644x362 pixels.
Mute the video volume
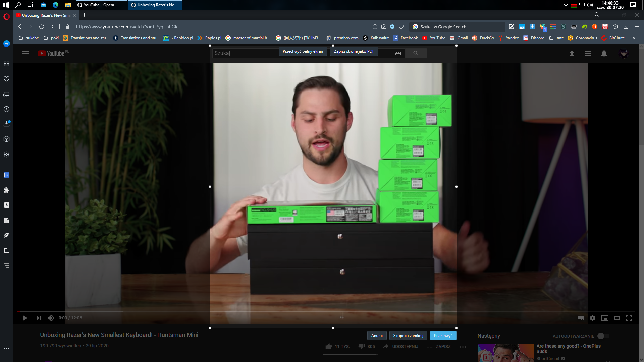pyautogui.click(x=51, y=318)
